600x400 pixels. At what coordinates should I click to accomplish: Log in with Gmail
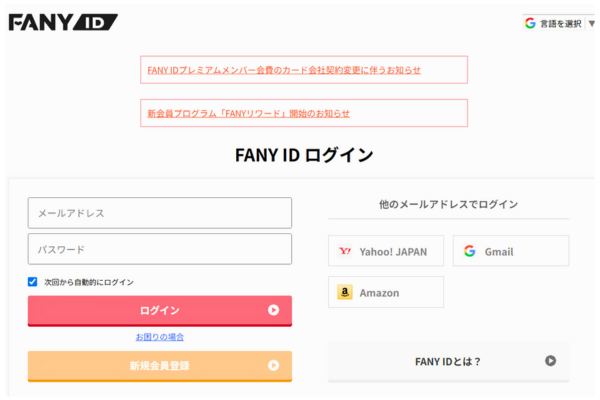510,251
